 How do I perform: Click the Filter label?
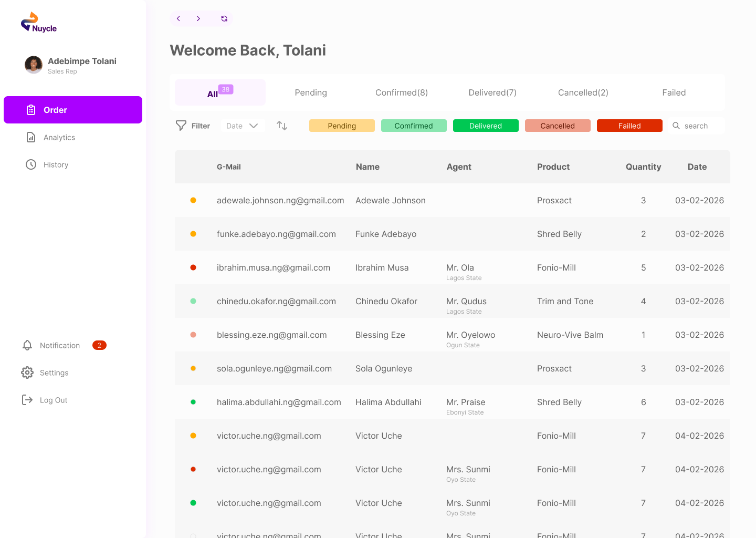click(201, 126)
